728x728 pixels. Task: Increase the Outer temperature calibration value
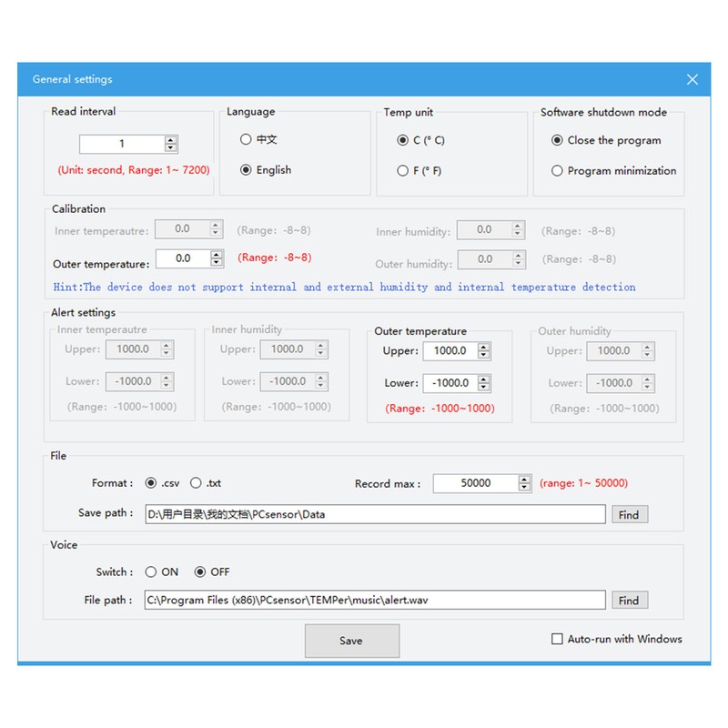click(215, 255)
